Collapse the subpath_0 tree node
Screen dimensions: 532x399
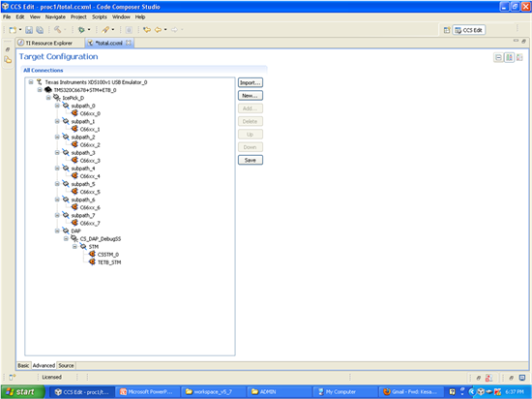click(x=57, y=106)
